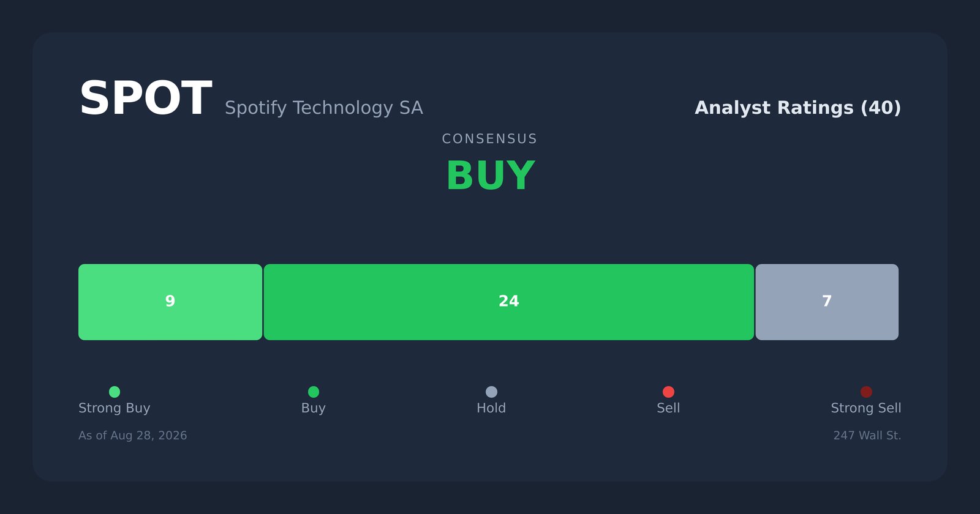
Task: Click the CONSENSUS label
Action: (x=490, y=139)
